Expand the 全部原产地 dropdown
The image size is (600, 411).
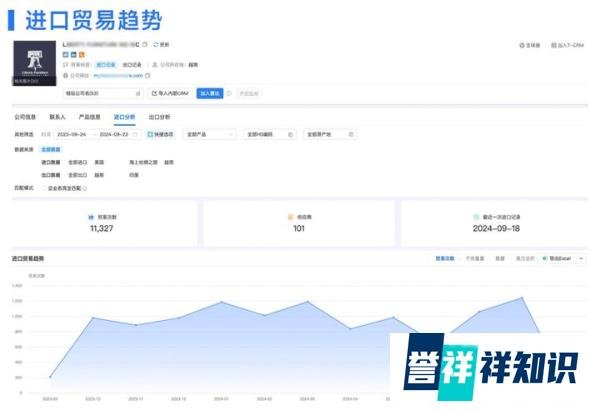pyautogui.click(x=330, y=134)
